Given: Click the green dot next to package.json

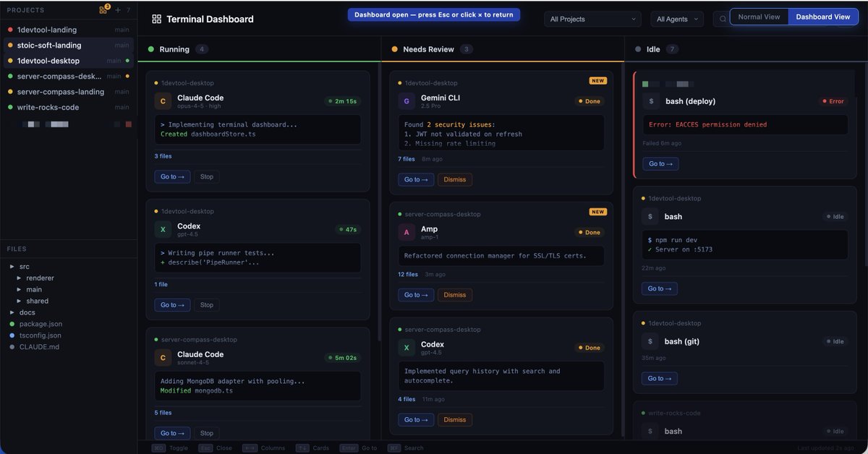Looking at the screenshot, I should 12,324.
